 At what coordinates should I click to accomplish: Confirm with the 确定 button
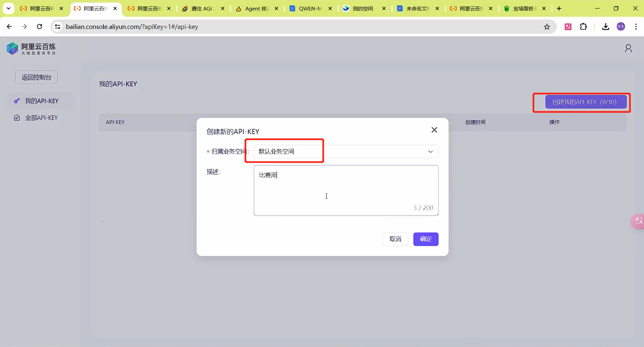coord(426,239)
